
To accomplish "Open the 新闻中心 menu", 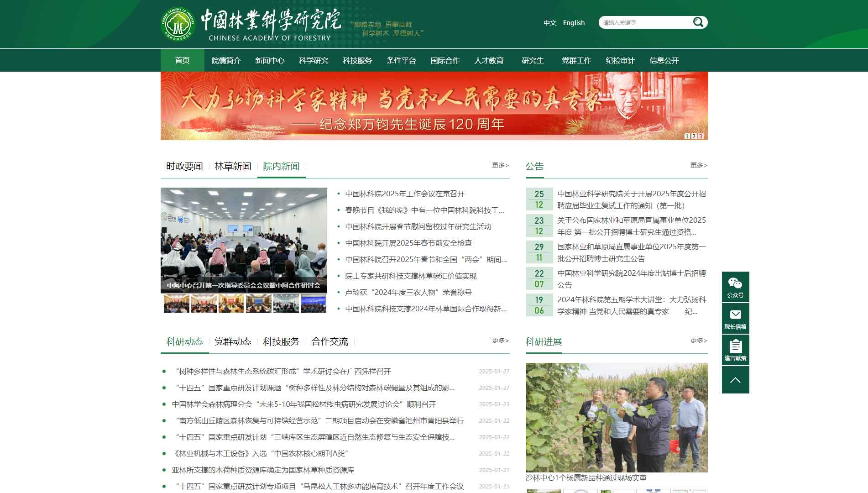I will [x=270, y=60].
